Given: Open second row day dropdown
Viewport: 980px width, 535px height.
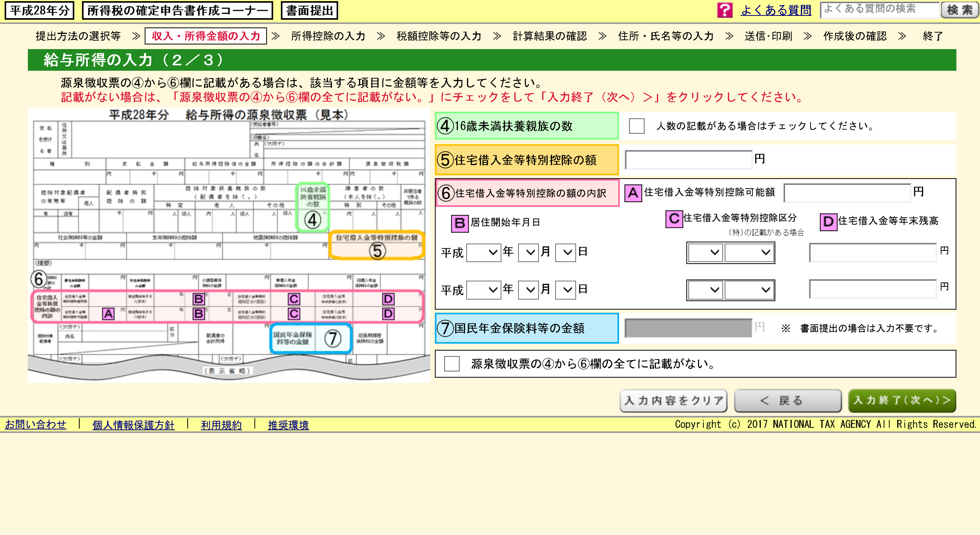Looking at the screenshot, I should pyautogui.click(x=565, y=290).
